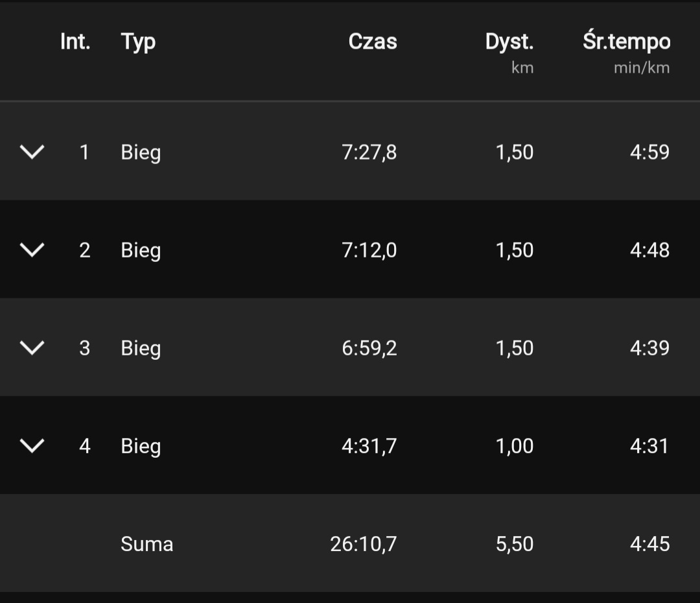Click the 7:27,8 time value
This screenshot has height=603, width=700.
coord(369,152)
